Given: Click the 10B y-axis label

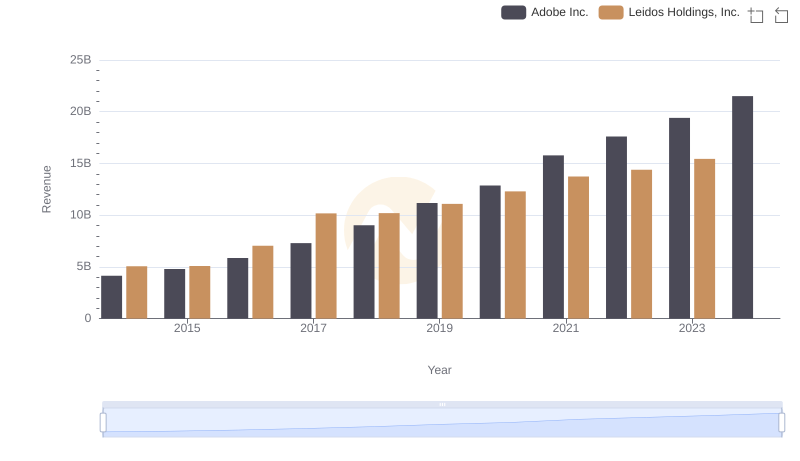Looking at the screenshot, I should 81,215.
